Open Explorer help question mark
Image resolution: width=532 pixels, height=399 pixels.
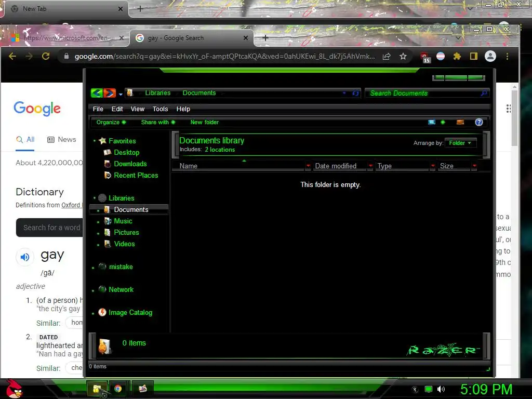478,122
